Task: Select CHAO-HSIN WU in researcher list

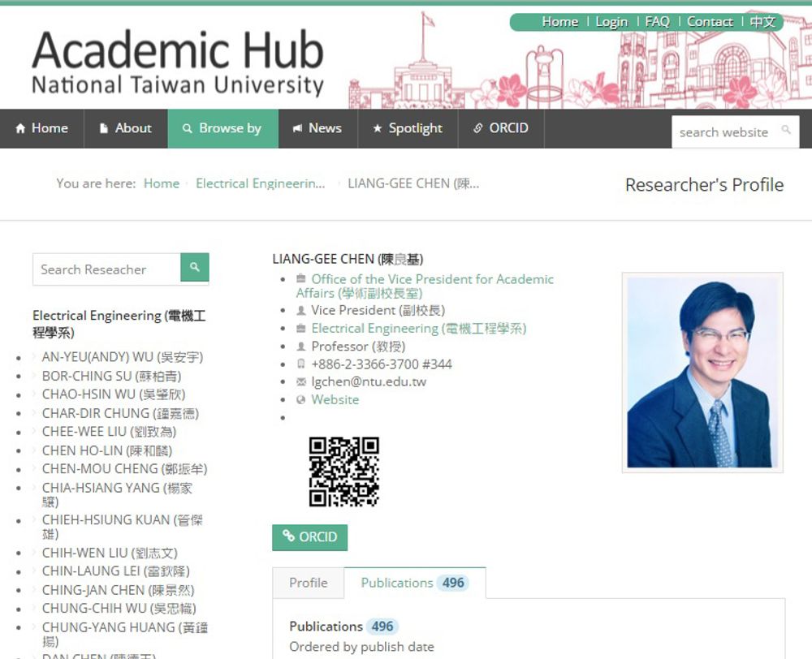Action: point(114,394)
